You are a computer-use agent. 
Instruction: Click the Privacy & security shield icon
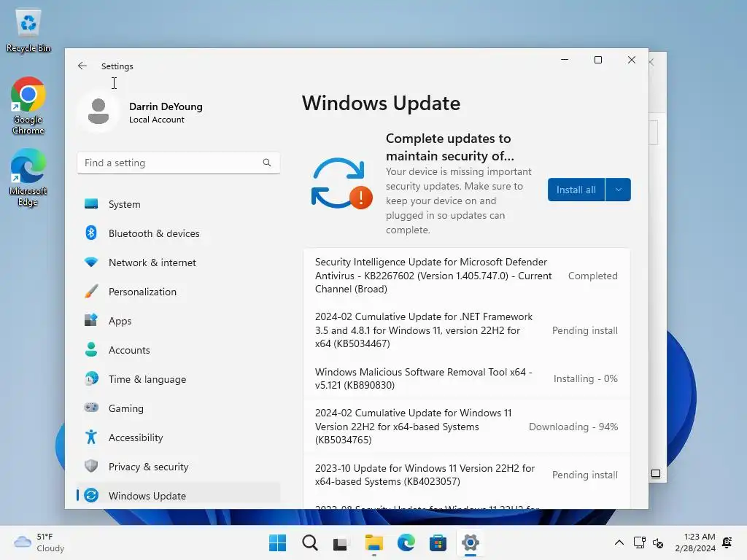point(91,466)
